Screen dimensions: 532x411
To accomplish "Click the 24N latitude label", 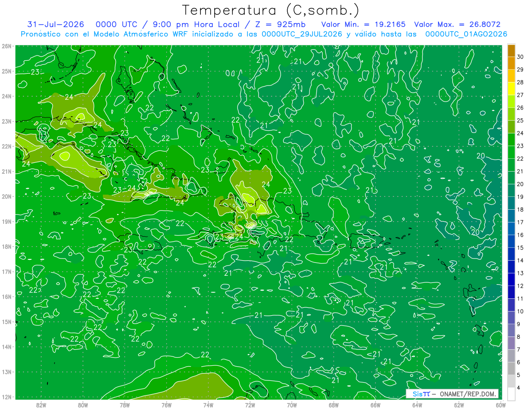I will [x=6, y=96].
